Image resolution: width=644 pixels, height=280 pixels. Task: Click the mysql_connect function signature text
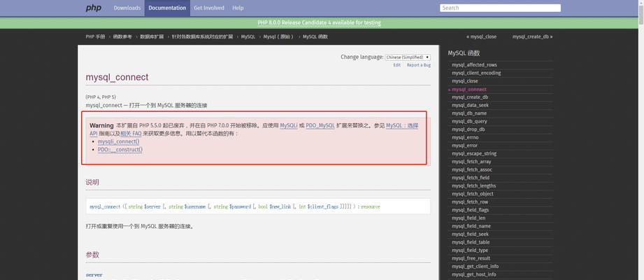pos(235,206)
